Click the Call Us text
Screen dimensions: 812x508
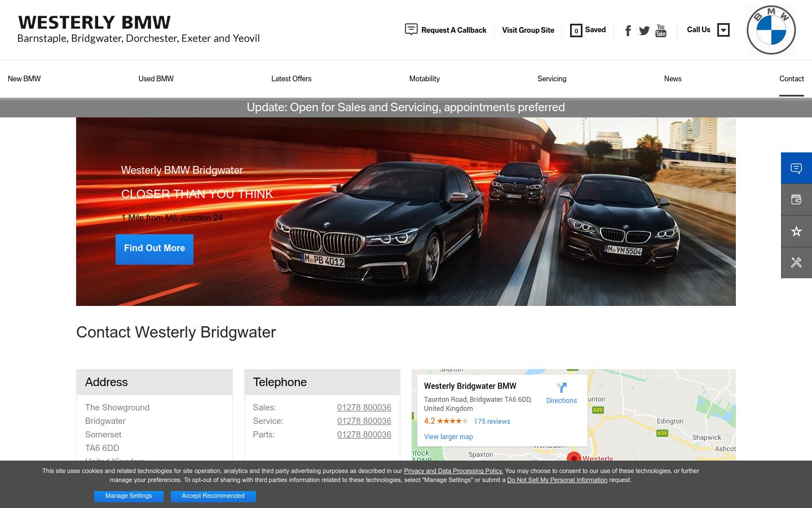(x=699, y=29)
